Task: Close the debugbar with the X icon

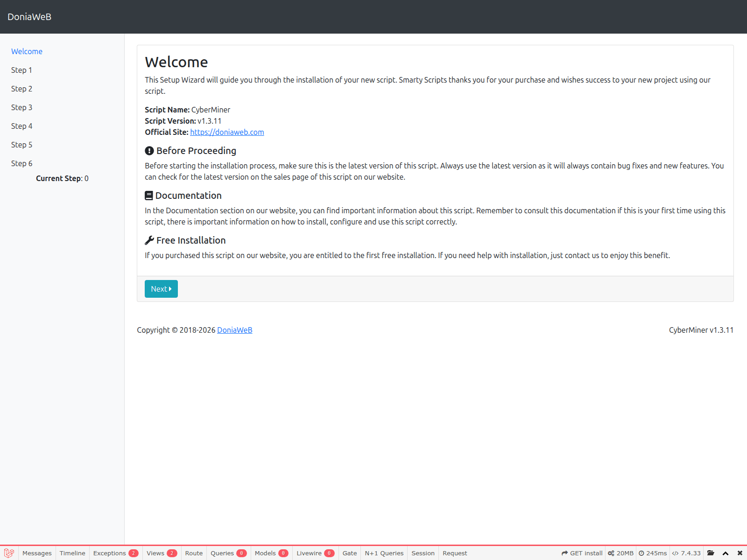Action: pyautogui.click(x=740, y=553)
